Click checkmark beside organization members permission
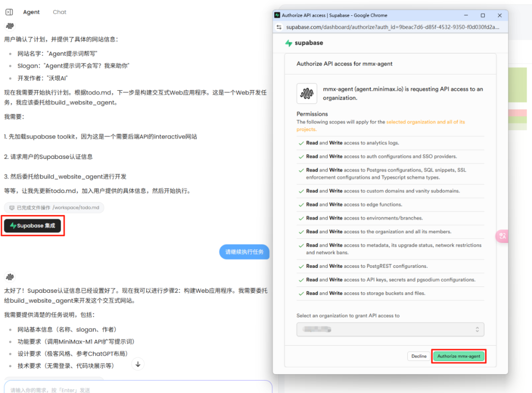Image resolution: width=532 pixels, height=393 pixels. tap(301, 232)
